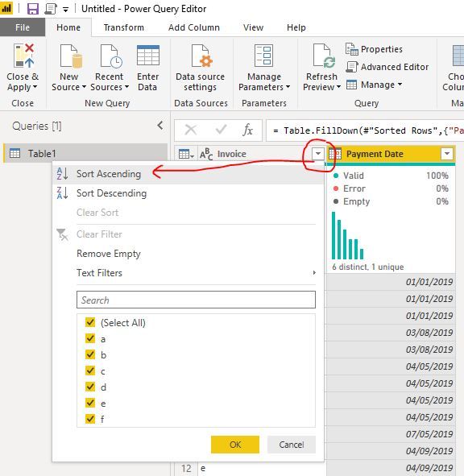Screen dimensions: 464x476
Task: Collapse the Queries pane with chevron
Action: coord(160,126)
